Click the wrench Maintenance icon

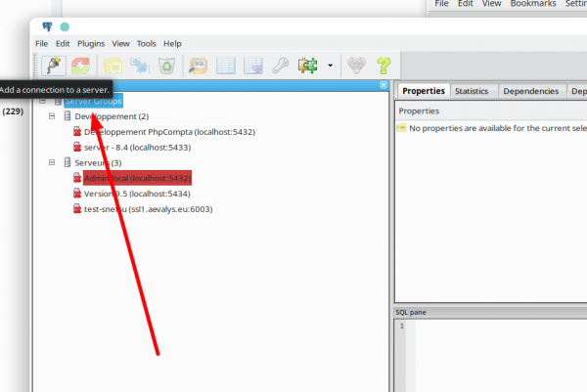(281, 65)
